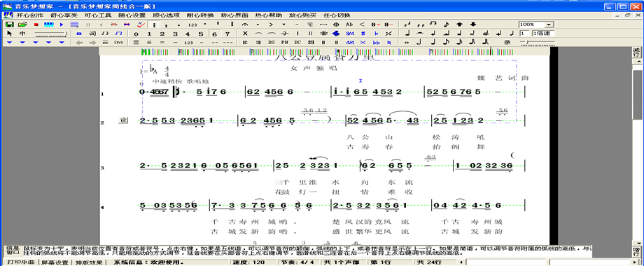The height and width of the screenshot is (266, 644).
Task: Select the sharp accidental icon
Action: pos(363,34)
